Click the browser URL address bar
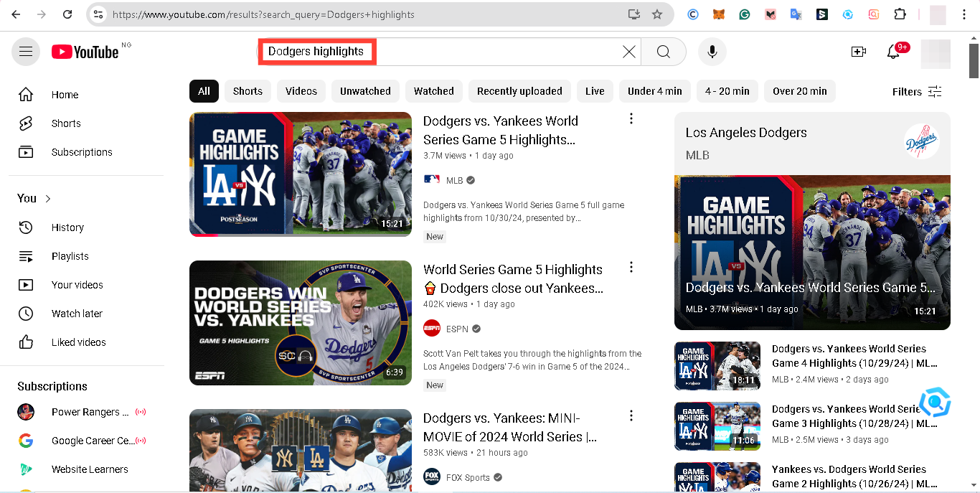980x493 pixels. click(x=366, y=14)
